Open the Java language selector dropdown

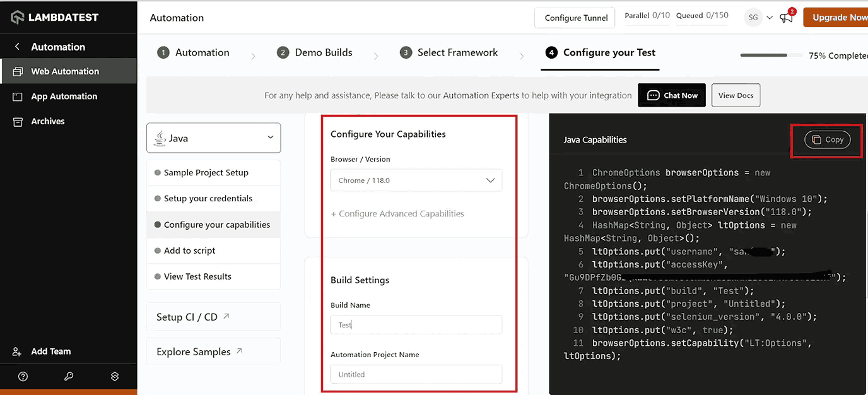coord(213,138)
